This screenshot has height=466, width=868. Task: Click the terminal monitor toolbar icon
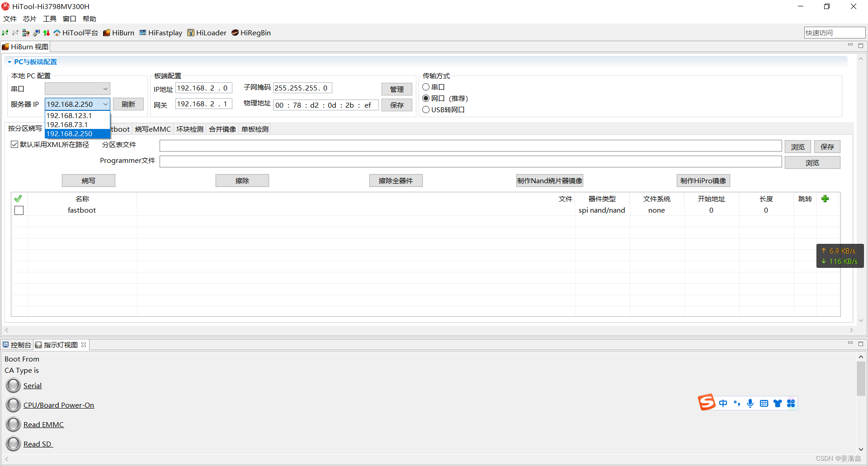pos(36,33)
